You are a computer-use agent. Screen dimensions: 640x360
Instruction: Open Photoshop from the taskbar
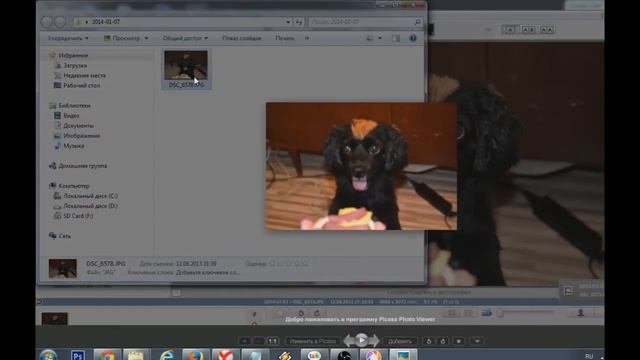coord(77,355)
